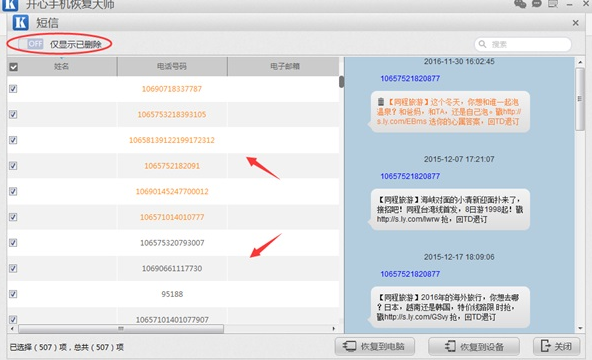Select phone number 10690145247700012
The width and height of the screenshot is (592, 360).
[x=172, y=191]
